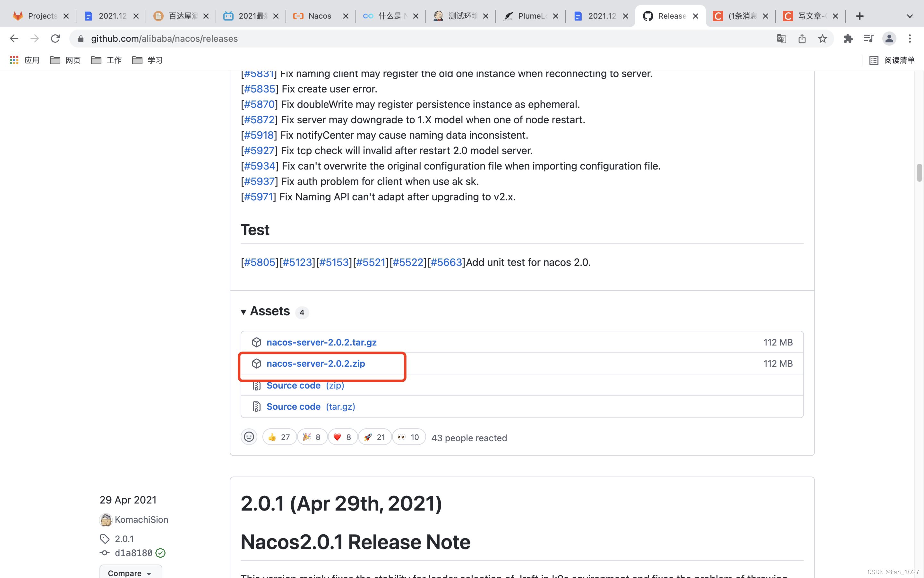
Task: View site info via the lock icon
Action: pyautogui.click(x=81, y=39)
